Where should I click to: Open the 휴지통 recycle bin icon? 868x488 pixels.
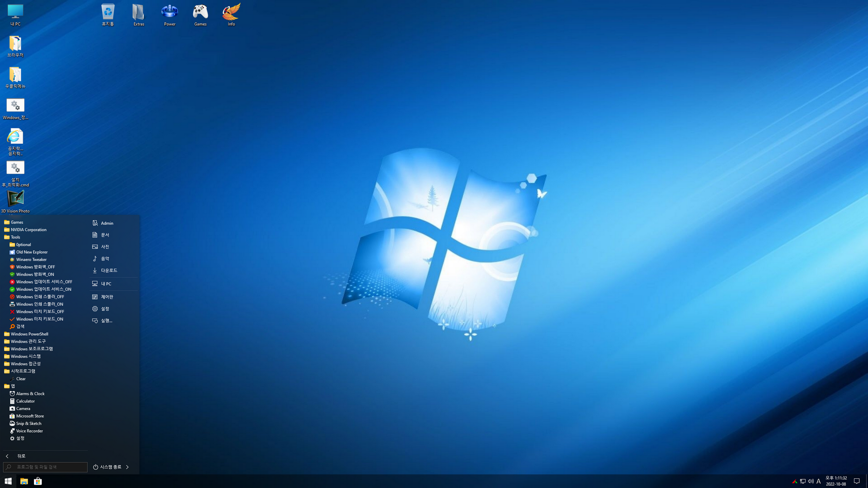click(108, 15)
